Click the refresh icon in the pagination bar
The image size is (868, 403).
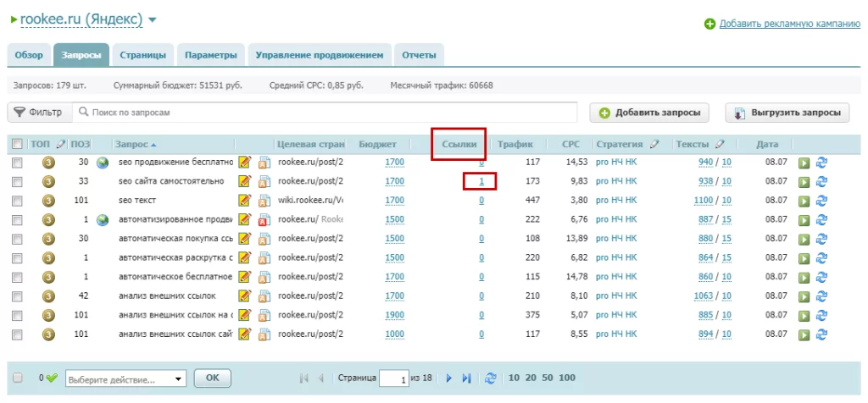[x=490, y=378]
